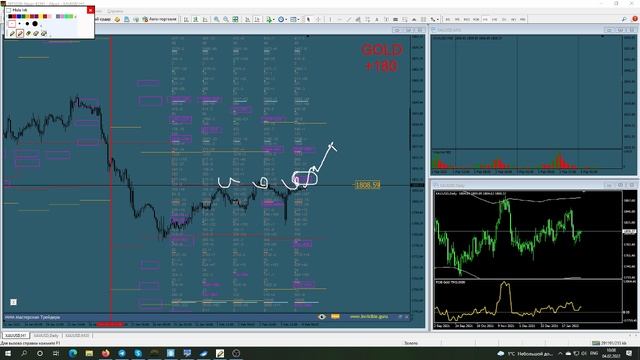Open the XAUUSD,M30 chart tab
The image size is (640, 360).
(x=77, y=336)
